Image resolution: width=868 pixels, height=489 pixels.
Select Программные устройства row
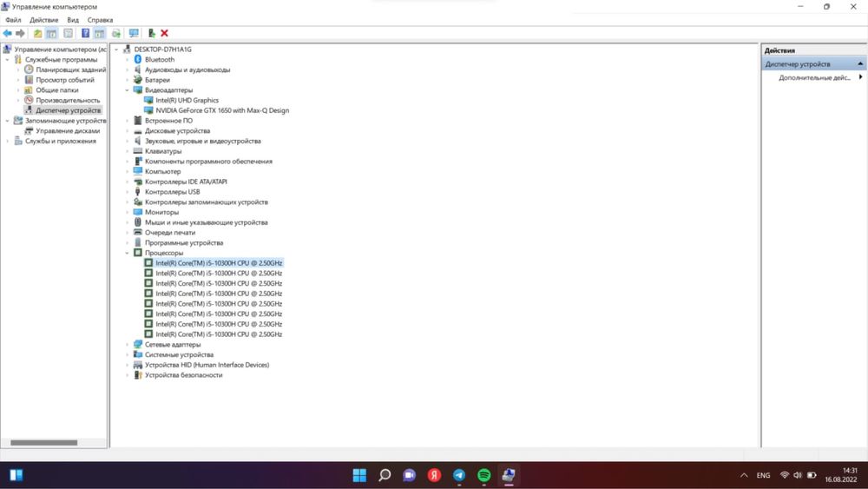[184, 242]
